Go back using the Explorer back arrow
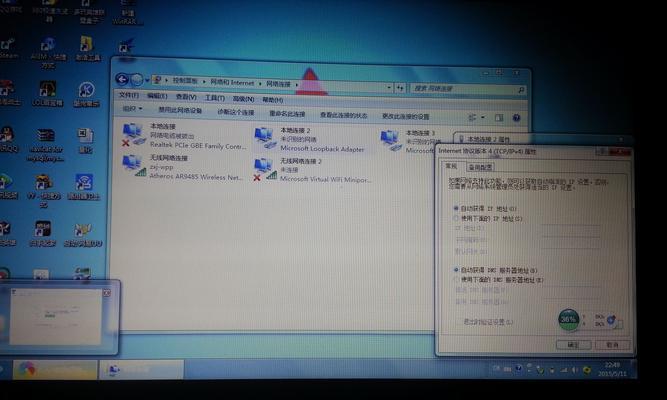This screenshot has height=400, width=667. (122, 79)
